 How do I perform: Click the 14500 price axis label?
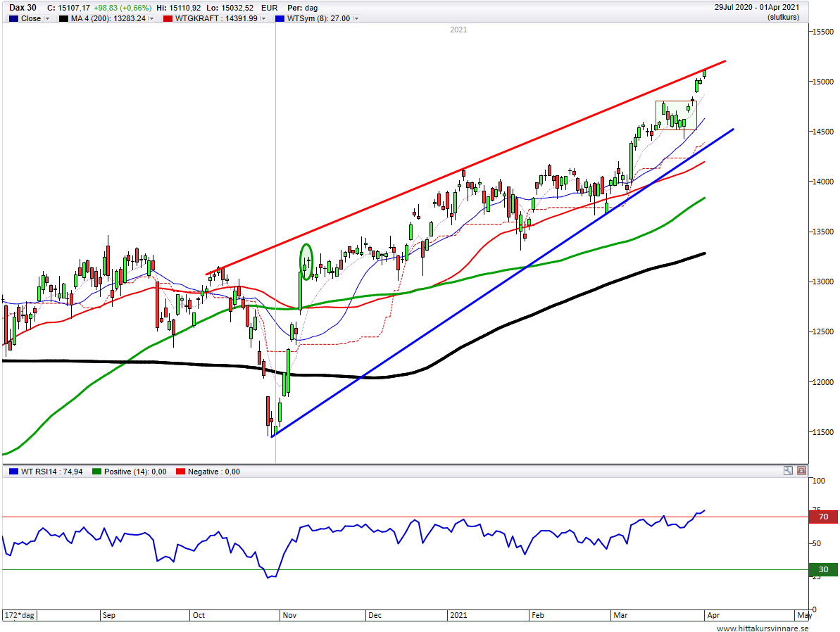click(823, 132)
